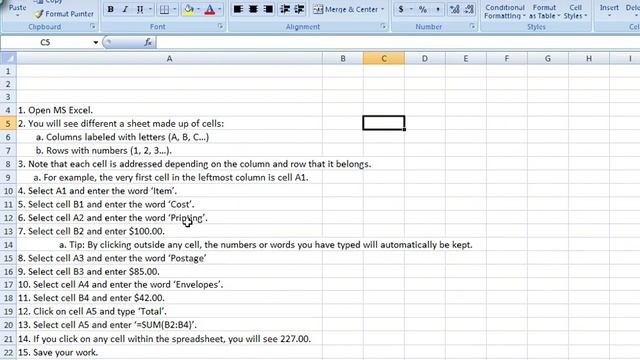This screenshot has height=360, width=640.
Task: Apply Comma Style format
Action: point(438,9)
